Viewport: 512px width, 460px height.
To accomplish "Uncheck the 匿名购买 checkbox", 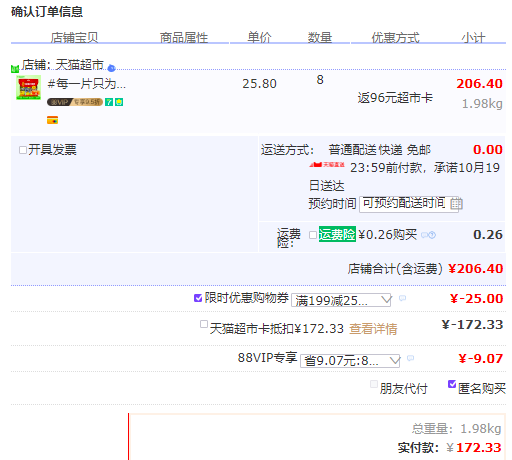I will pos(452,384).
